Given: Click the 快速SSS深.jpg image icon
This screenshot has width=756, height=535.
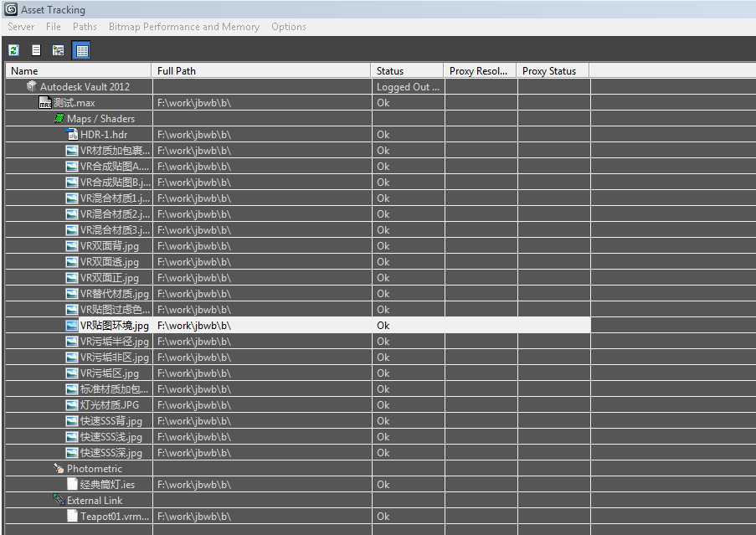Looking at the screenshot, I should pyautogui.click(x=72, y=453).
